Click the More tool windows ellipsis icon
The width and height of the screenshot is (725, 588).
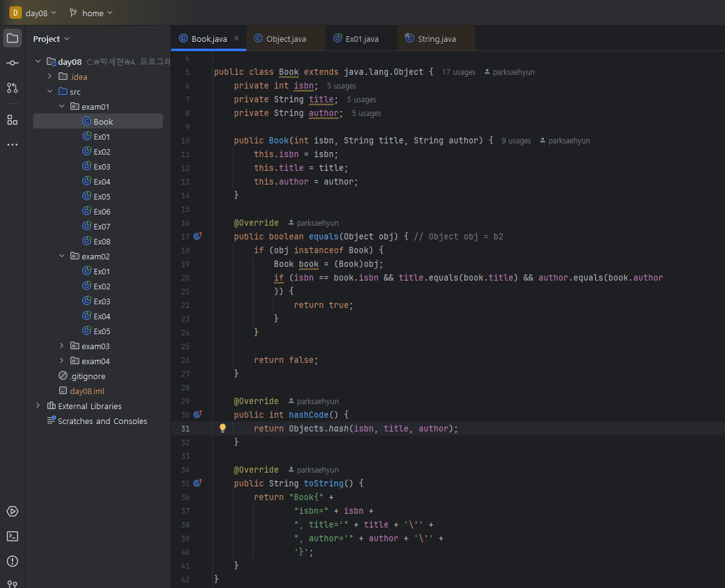click(x=12, y=145)
